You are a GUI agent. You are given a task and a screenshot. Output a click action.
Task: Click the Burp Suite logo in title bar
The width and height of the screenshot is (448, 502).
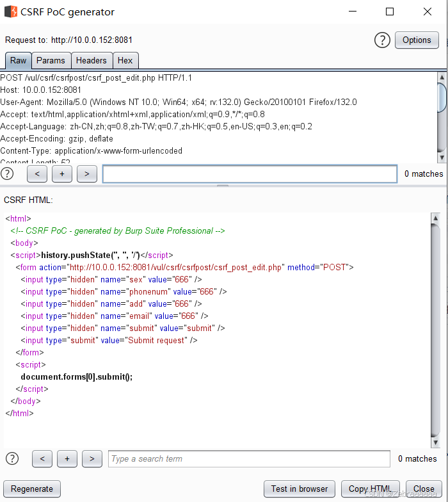pos(11,12)
